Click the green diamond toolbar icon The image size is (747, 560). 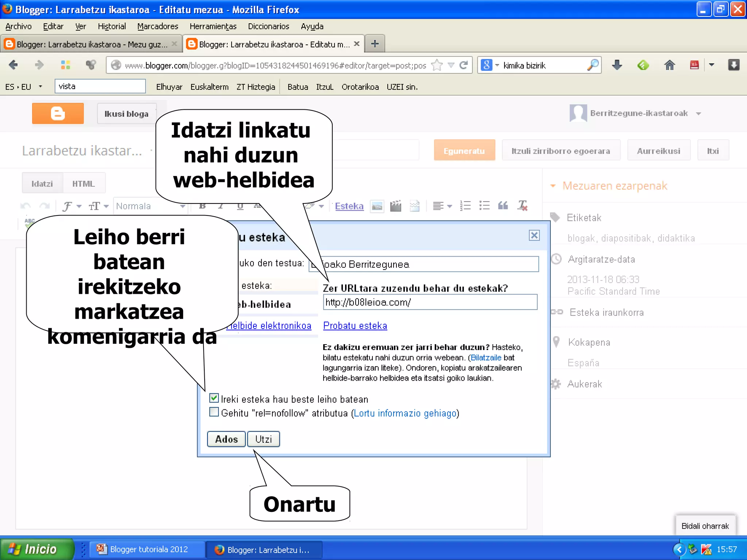click(x=643, y=65)
